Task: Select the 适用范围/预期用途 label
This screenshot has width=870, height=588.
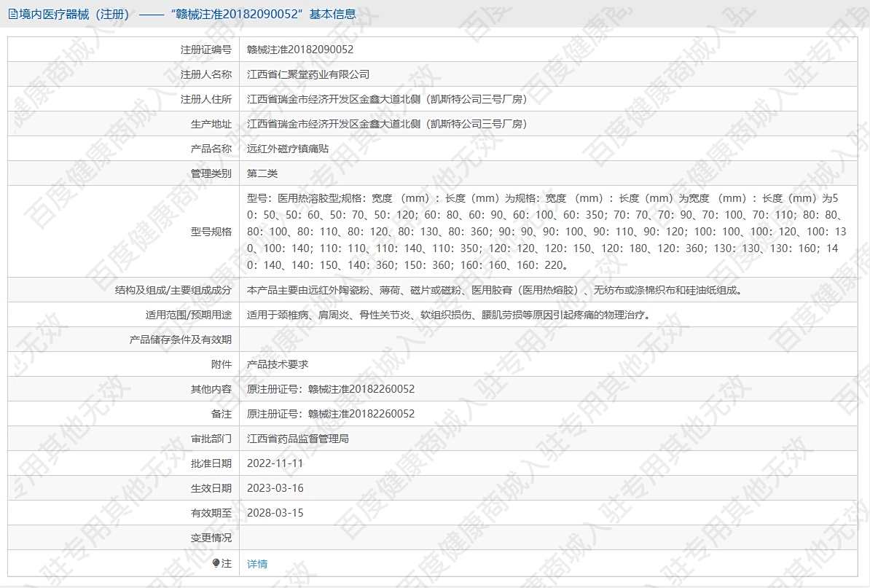Action: pos(189,315)
